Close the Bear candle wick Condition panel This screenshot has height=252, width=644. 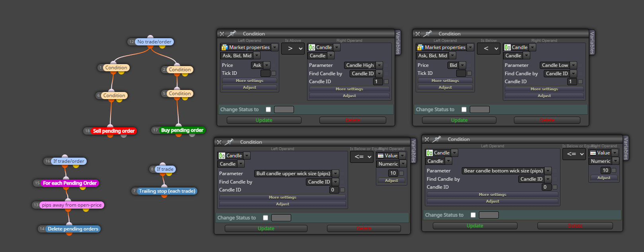[427, 139]
